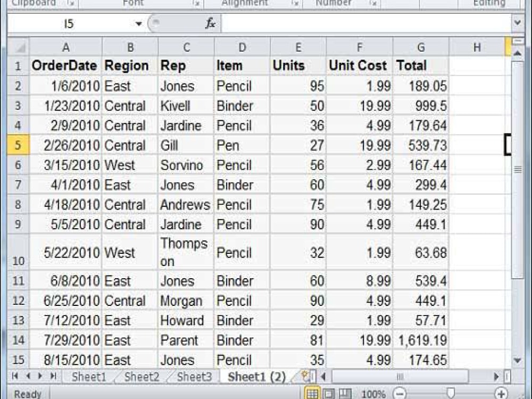Image resolution: width=532 pixels, height=399 pixels.
Task: Click the cell containing Sorvino
Action: coord(186,165)
